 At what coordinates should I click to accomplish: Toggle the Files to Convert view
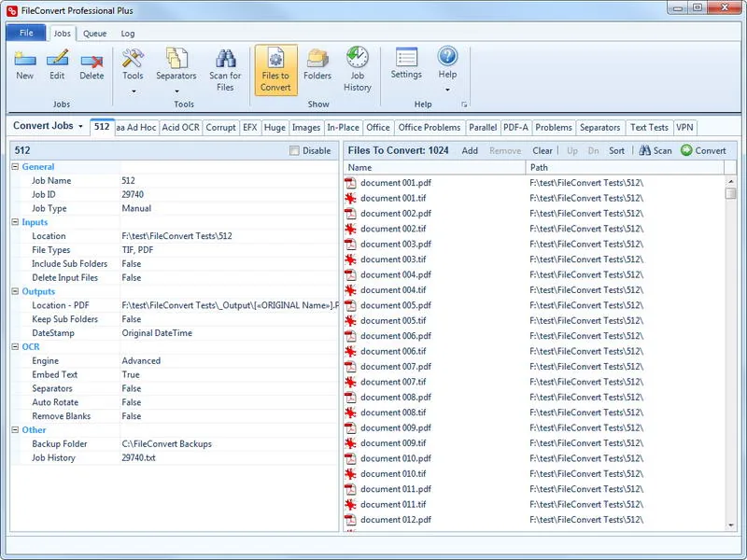(x=275, y=70)
